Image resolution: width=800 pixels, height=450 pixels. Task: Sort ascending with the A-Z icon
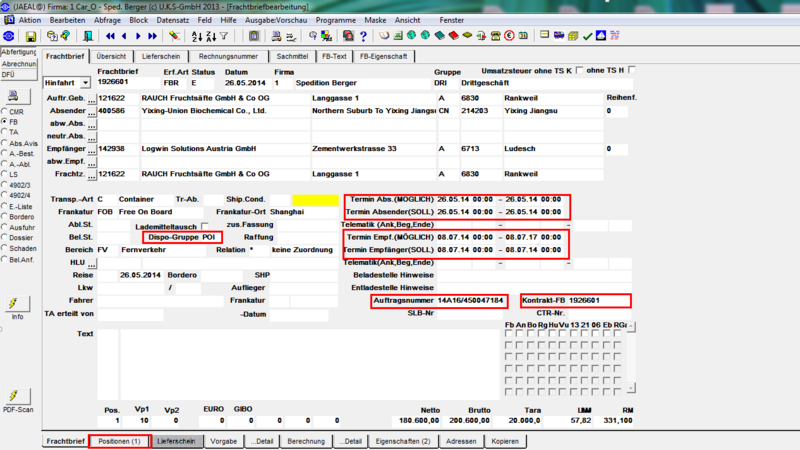click(x=196, y=36)
